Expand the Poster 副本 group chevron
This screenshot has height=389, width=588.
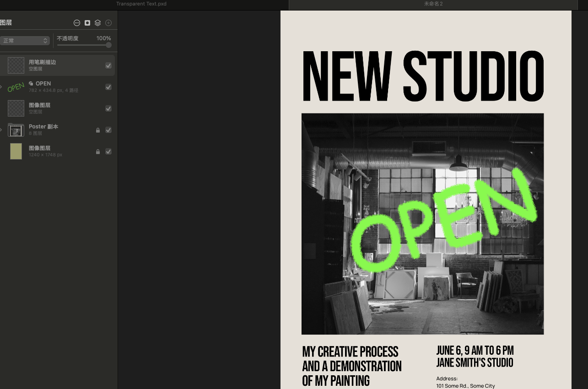[x=1, y=130]
